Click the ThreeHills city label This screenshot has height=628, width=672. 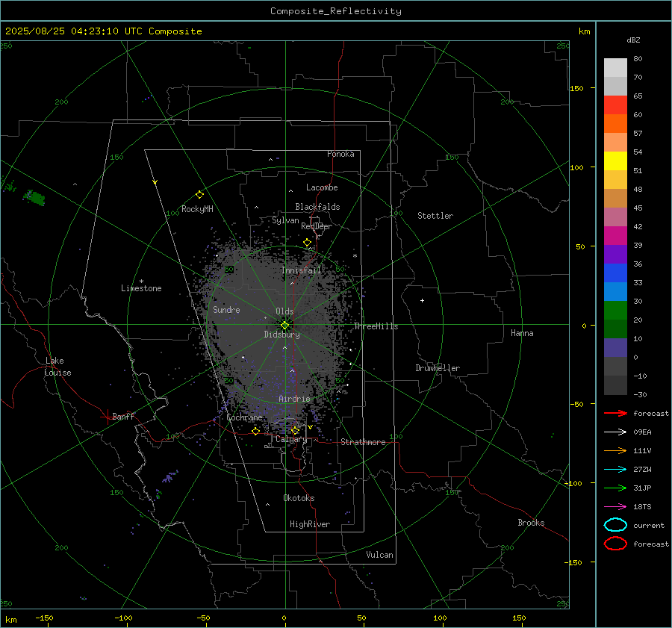[x=376, y=326]
